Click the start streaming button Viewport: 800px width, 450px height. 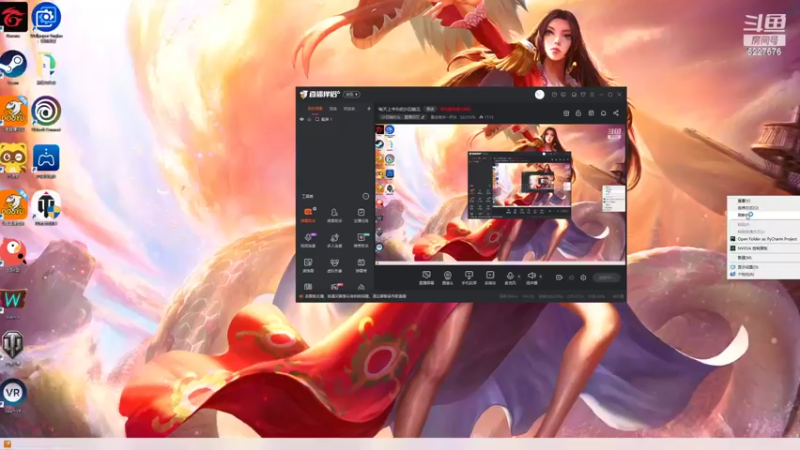click(x=606, y=278)
